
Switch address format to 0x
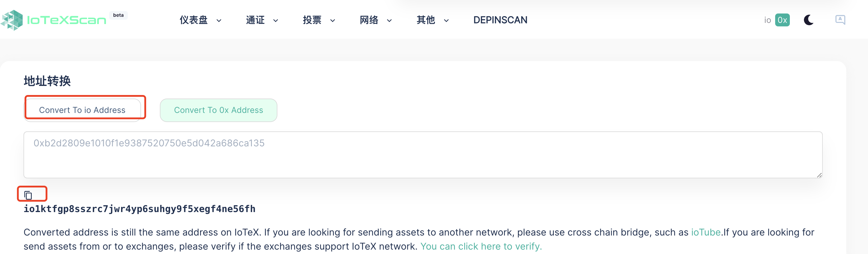(x=782, y=20)
